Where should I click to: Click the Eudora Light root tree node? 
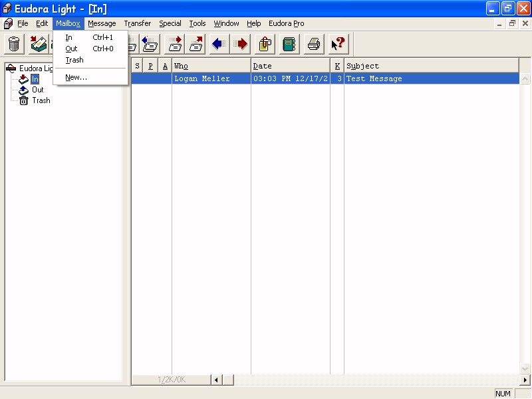[x=36, y=68]
